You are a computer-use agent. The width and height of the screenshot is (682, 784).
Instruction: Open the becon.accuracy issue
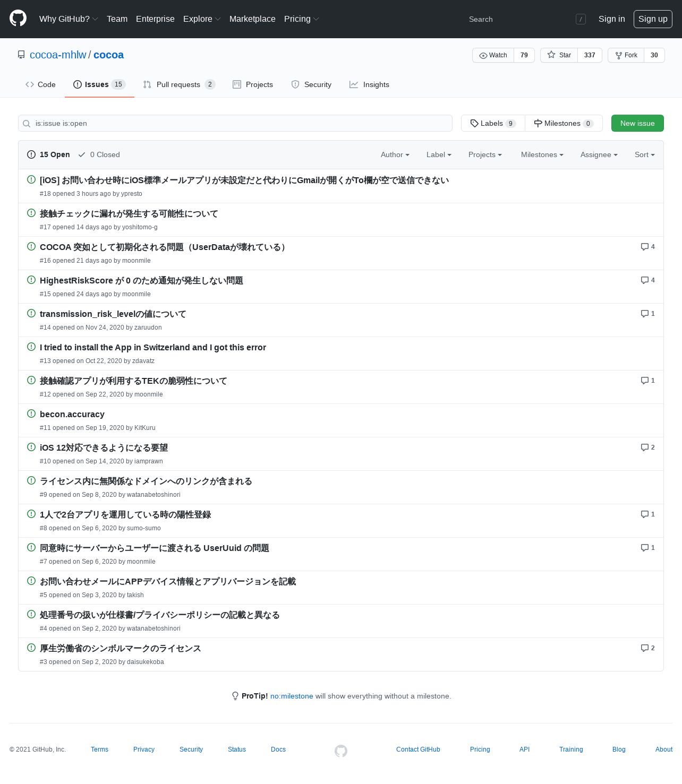[72, 415]
